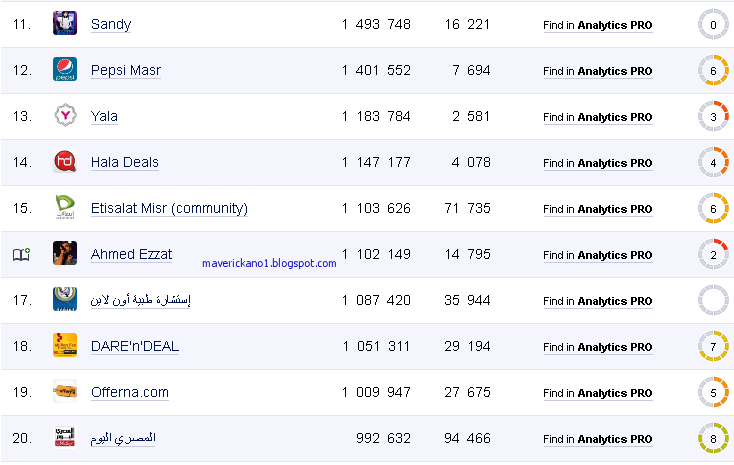734x465 pixels.
Task: Click the Etisalat Misr green logo icon
Action: tap(65, 207)
